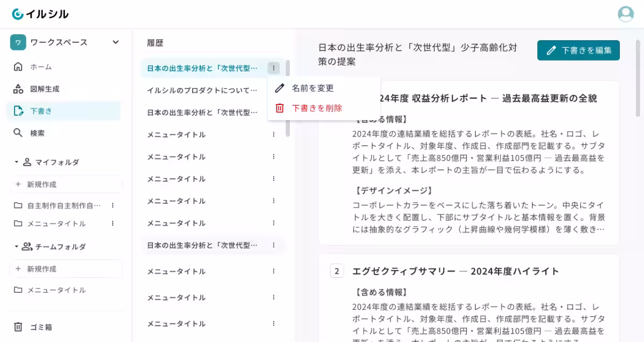
Task: Click 新規作成 under マイフォルダ
Action: tap(65, 184)
